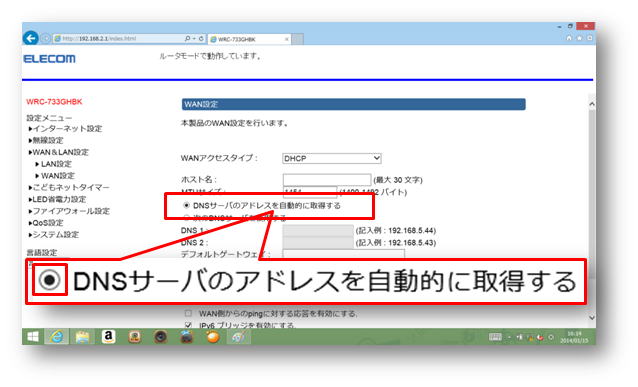Select the DNS auto-obtain radio button
This screenshot has width=638, height=387.
click(186, 206)
